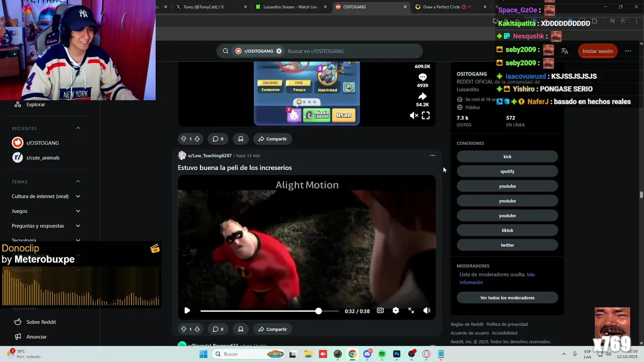Image resolution: width=644 pixels, height=362 pixels.
Task: Remove the r/OSITOGANG search filter
Action: coord(279,51)
